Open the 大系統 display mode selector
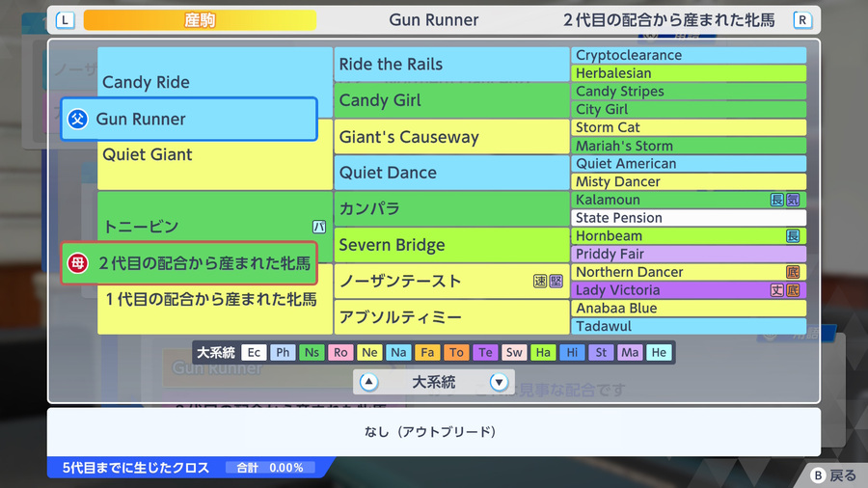This screenshot has width=868, height=488. (x=434, y=382)
